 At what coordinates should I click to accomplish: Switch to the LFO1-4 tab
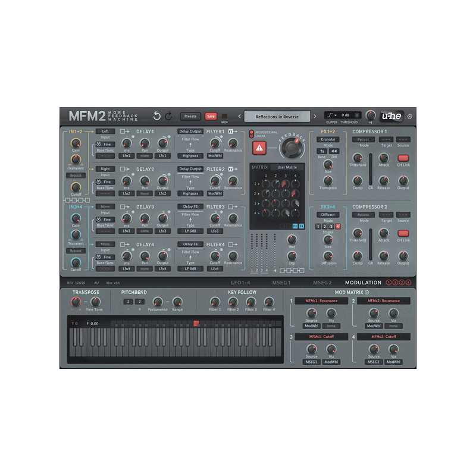pos(240,283)
